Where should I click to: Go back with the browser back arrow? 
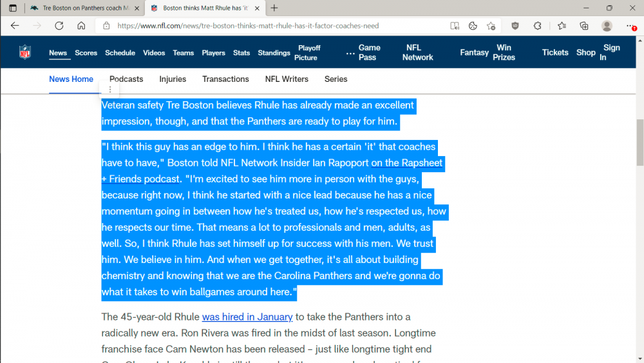(x=15, y=26)
